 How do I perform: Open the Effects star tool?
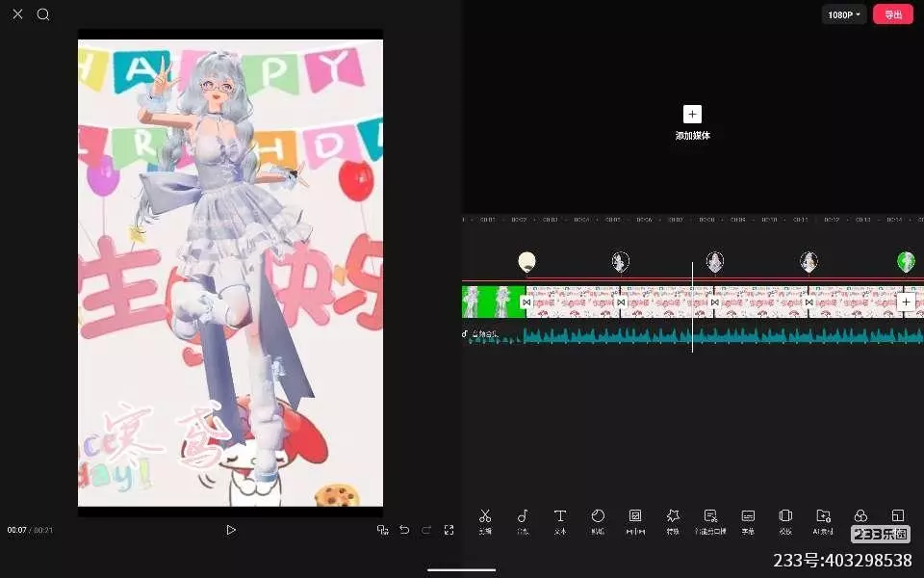click(x=673, y=517)
